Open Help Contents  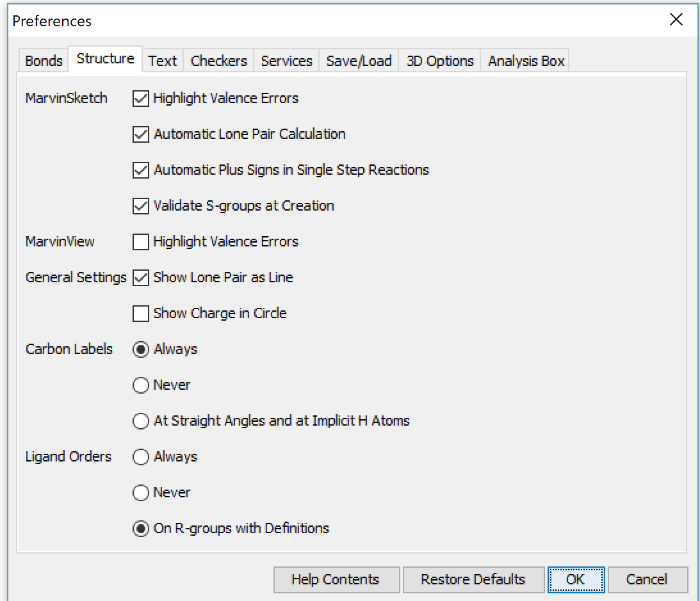(336, 580)
